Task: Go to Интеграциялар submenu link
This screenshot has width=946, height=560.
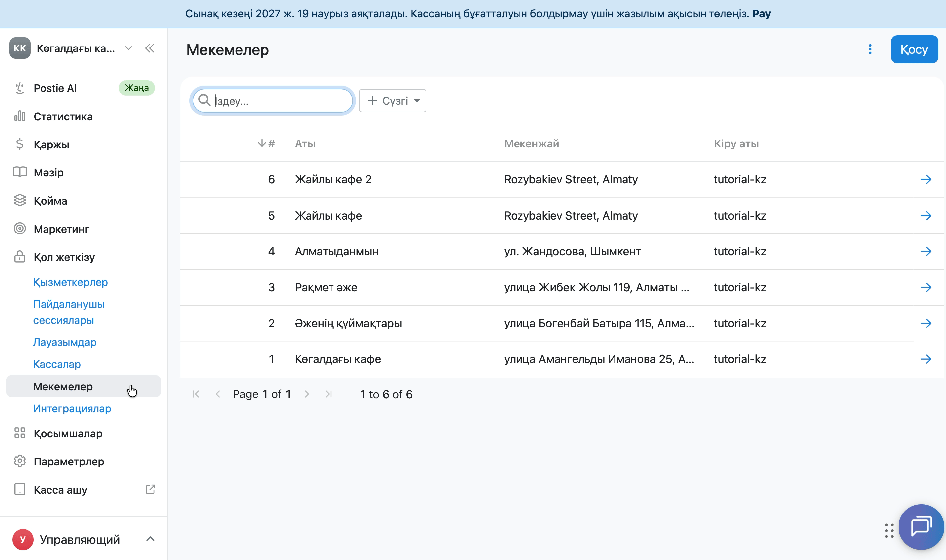Action: pos(72,408)
